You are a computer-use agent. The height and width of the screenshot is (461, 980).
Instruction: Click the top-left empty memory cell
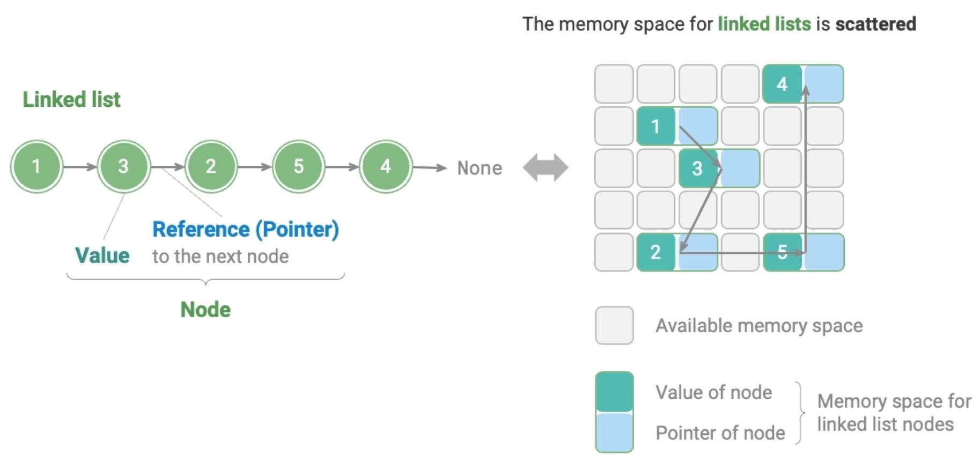(x=614, y=84)
